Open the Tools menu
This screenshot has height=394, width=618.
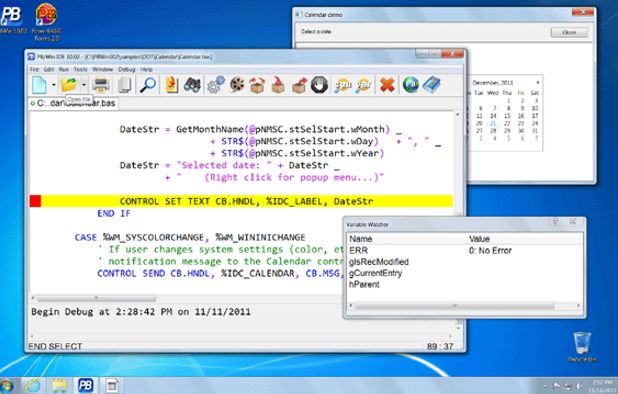[80, 69]
